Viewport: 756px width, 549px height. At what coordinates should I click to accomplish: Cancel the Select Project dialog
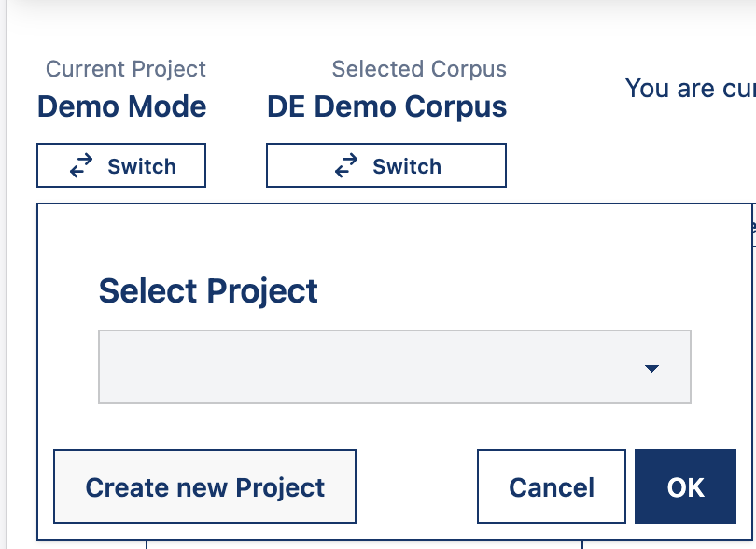pos(551,486)
